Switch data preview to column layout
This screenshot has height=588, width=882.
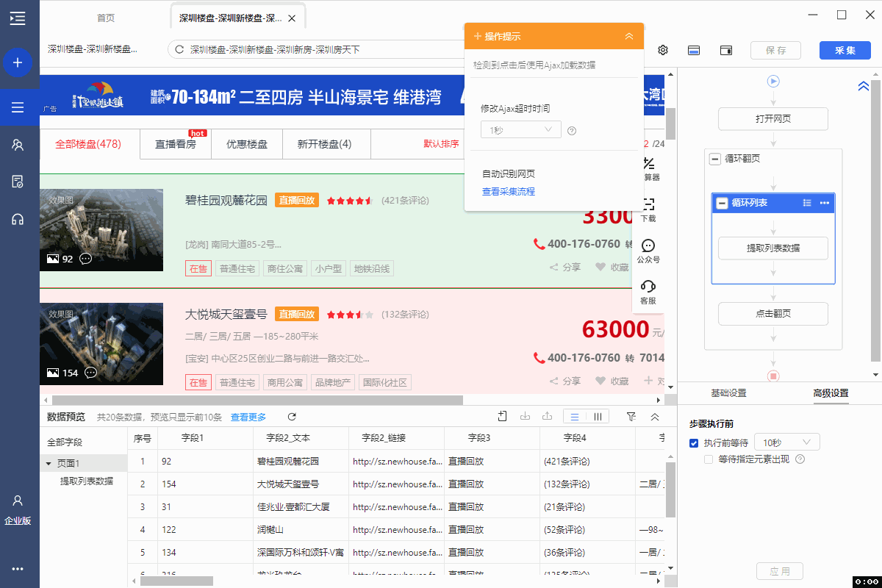tap(598, 417)
